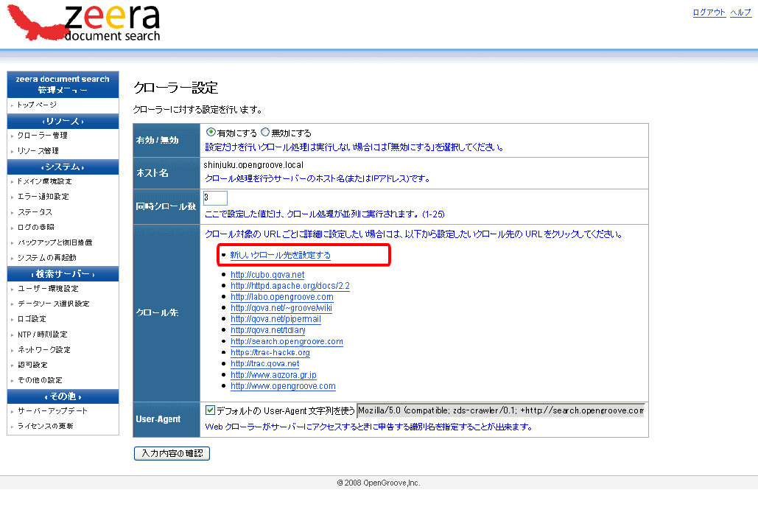This screenshot has width=758, height=532.
Task: Open the http://qova.net/pipermail link
Action: (276, 319)
